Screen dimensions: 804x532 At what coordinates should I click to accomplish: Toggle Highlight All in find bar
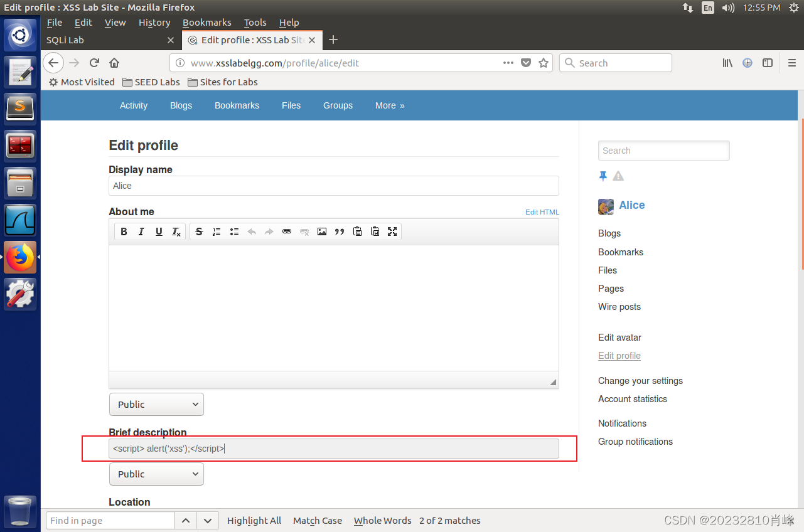254,521
